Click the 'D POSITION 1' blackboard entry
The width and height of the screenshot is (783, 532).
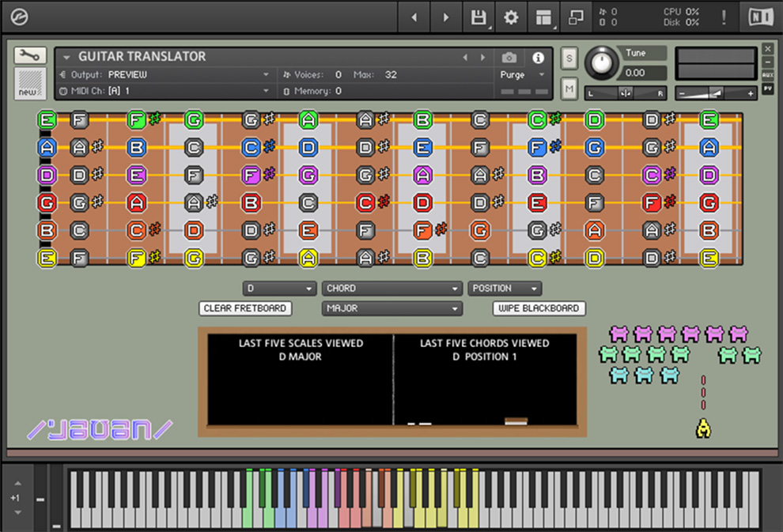(485, 357)
